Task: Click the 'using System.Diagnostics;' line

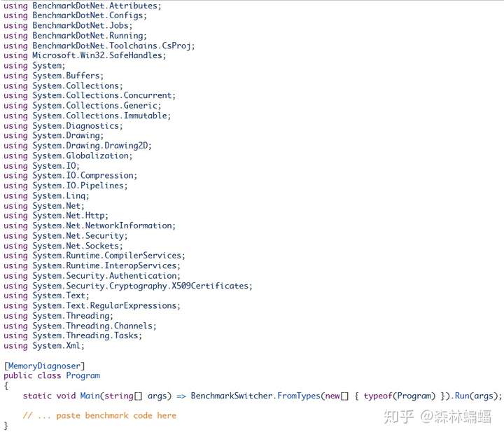Action: point(63,126)
